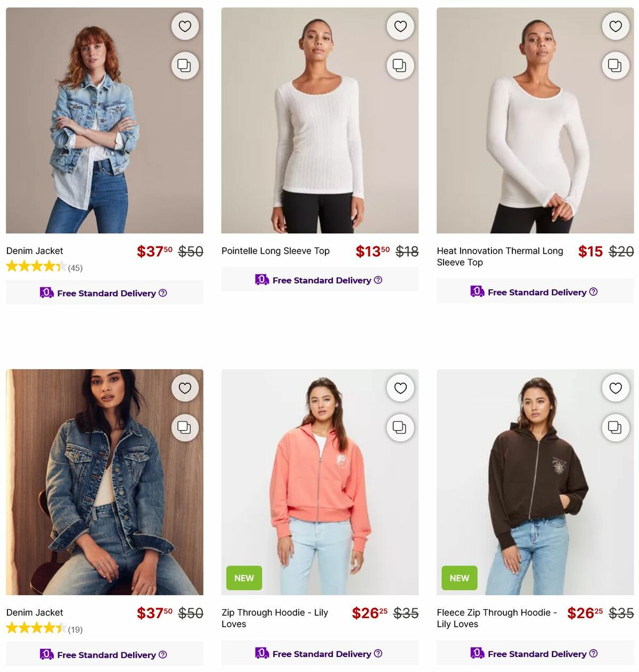639x672 pixels.
Task: Open the help tooltip next to Free Standard Delivery
Action: click(163, 293)
